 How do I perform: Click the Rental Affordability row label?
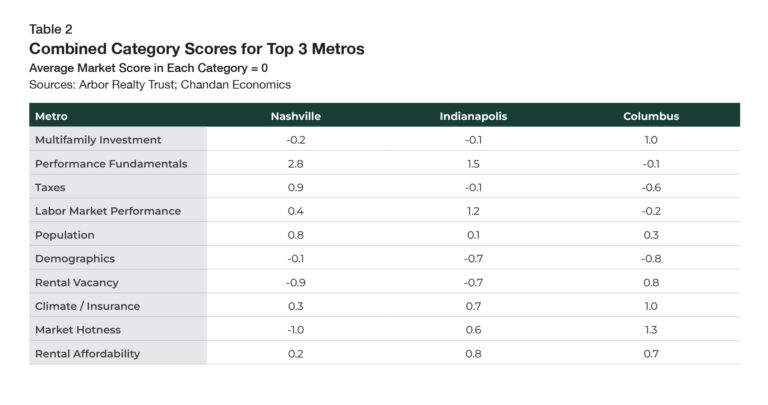87,353
